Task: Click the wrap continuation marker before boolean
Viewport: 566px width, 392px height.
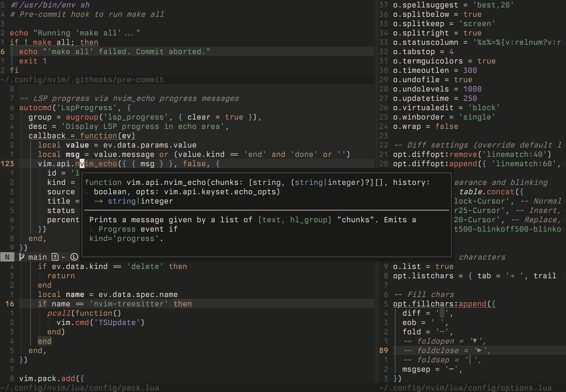Action: click(87, 192)
